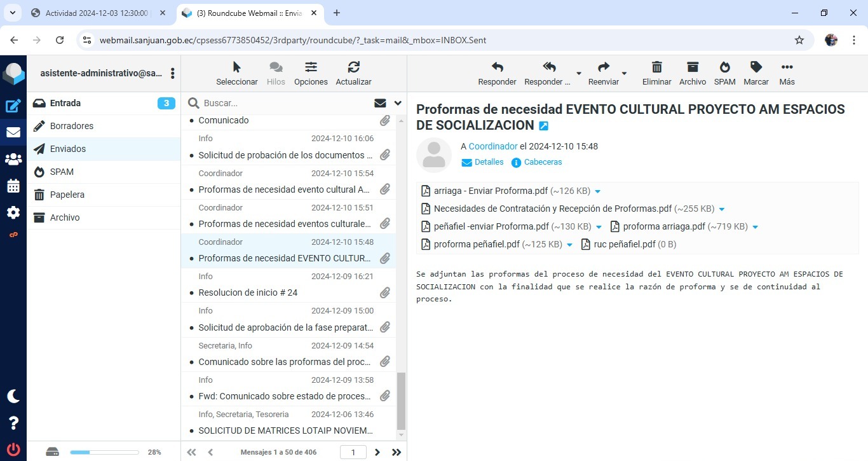Toggle the Seleccionar selection mode
Screen dimensions: 868x461
tap(236, 73)
